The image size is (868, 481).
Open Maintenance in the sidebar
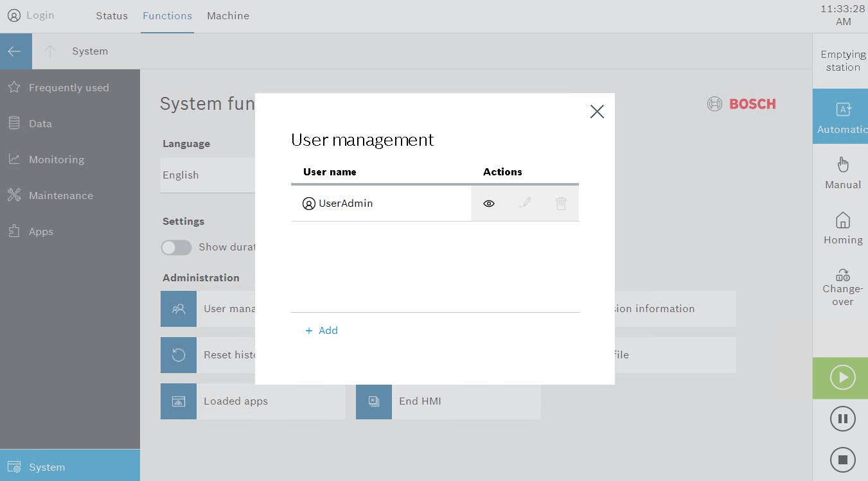pyautogui.click(x=61, y=196)
